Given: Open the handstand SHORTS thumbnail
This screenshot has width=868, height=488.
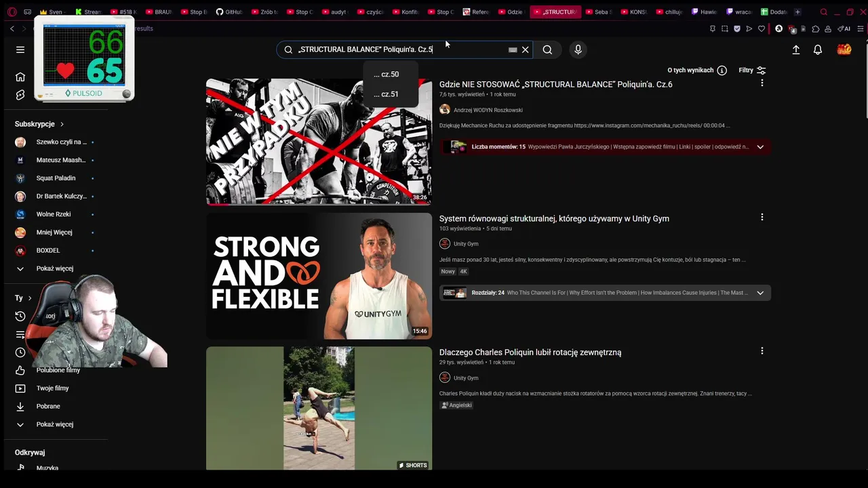Looking at the screenshot, I should coord(319,408).
